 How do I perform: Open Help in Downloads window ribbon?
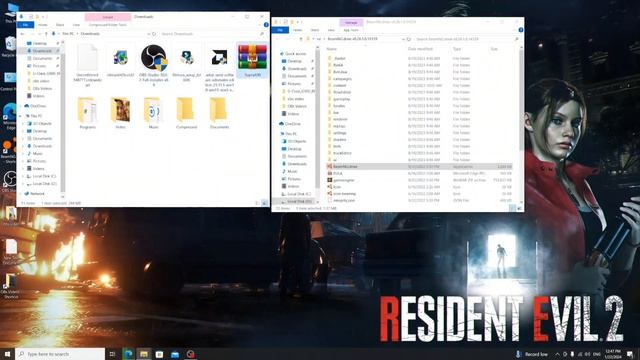(266, 25)
